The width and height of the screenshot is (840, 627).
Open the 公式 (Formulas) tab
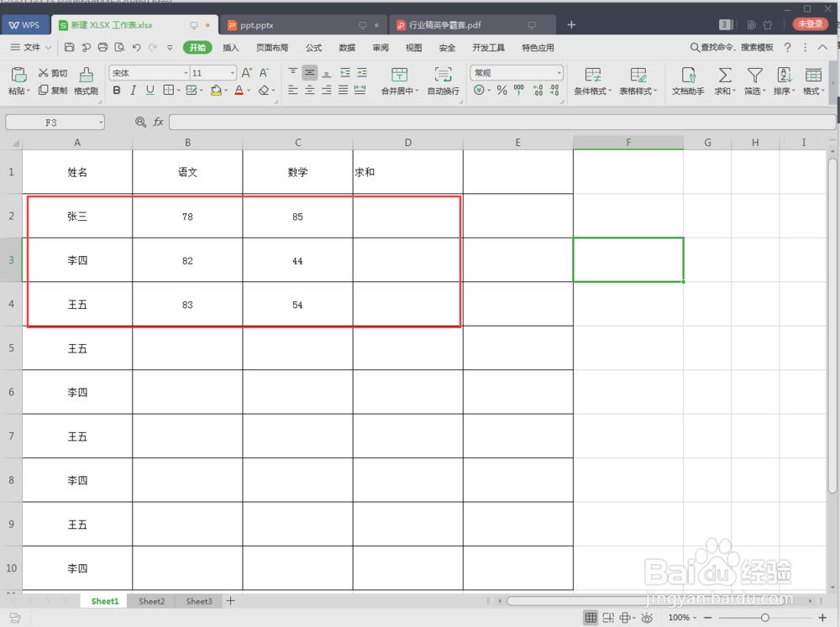pos(314,48)
